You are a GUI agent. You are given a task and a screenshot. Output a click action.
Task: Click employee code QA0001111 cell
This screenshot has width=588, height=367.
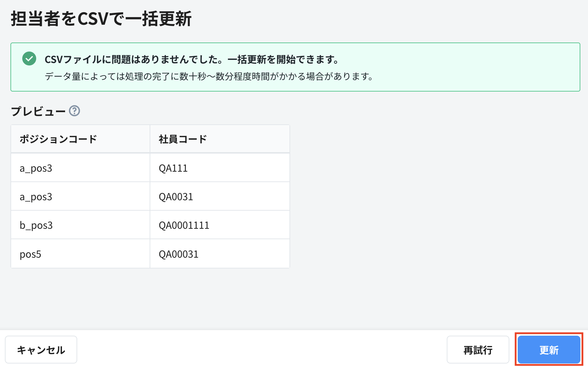point(184,225)
